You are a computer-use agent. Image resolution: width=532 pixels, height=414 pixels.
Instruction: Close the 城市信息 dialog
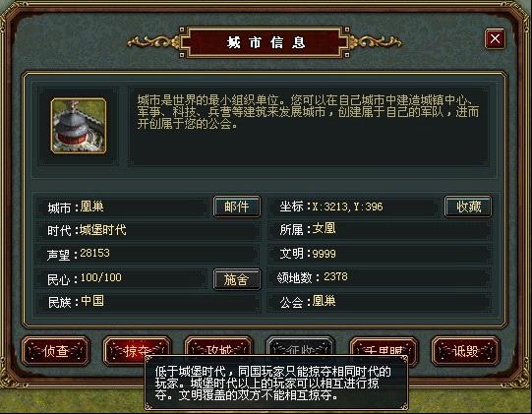495,38
